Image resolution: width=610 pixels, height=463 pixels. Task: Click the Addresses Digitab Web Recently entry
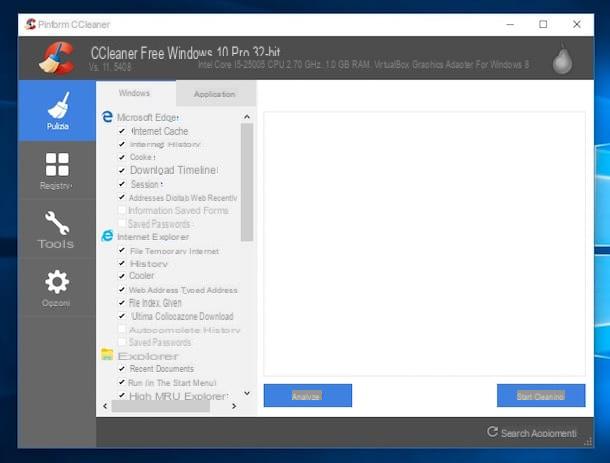[x=183, y=198]
